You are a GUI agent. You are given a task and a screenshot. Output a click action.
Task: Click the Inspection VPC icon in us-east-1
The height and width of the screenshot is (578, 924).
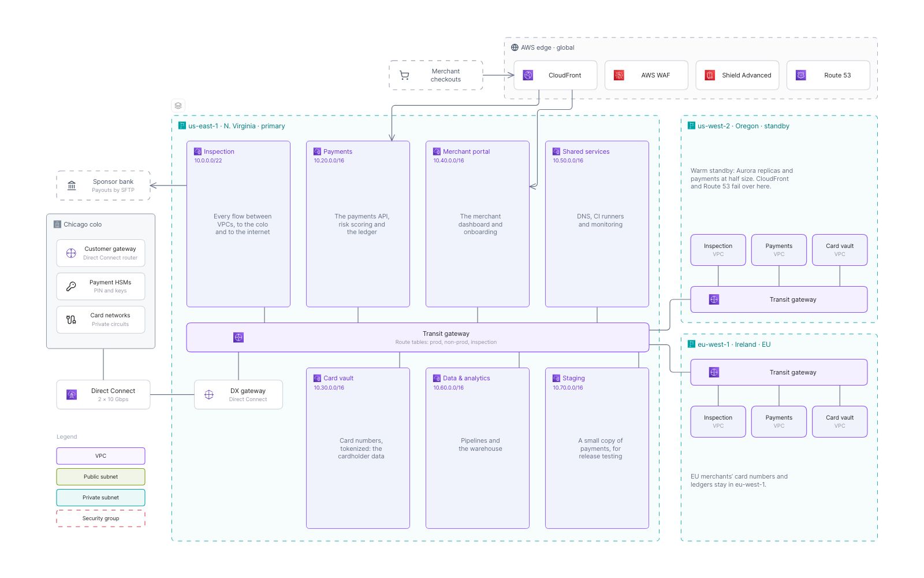198,151
